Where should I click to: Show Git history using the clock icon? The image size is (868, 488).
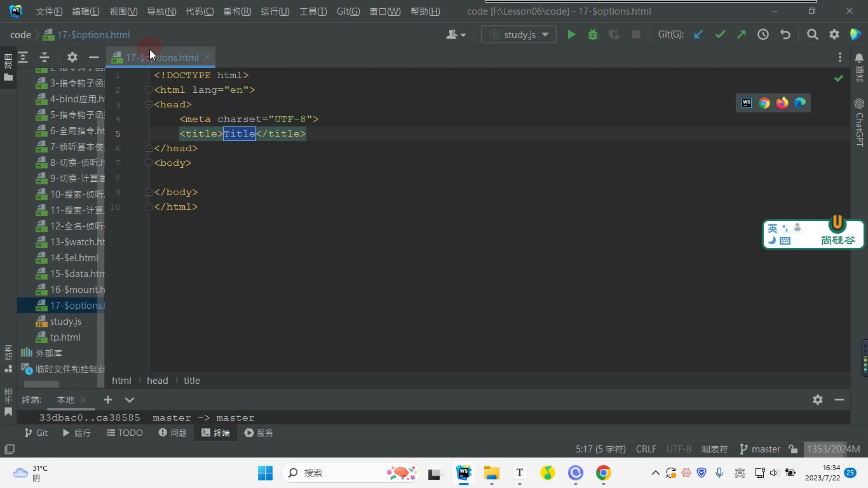point(763,35)
